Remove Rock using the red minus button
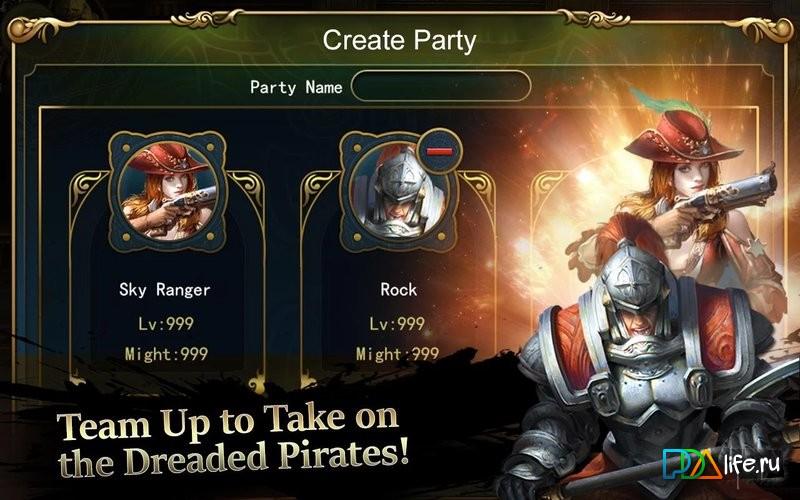The height and width of the screenshot is (500, 800). (x=439, y=151)
